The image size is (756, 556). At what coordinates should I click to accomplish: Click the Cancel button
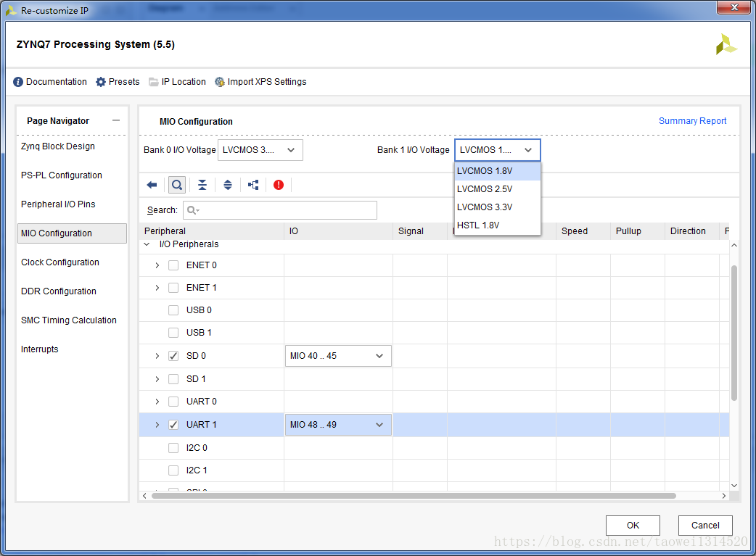coord(705,525)
